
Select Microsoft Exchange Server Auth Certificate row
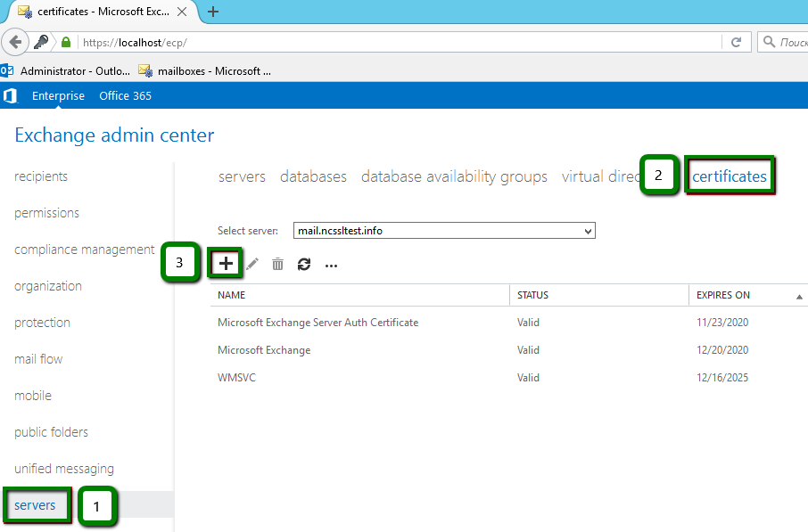click(x=509, y=323)
